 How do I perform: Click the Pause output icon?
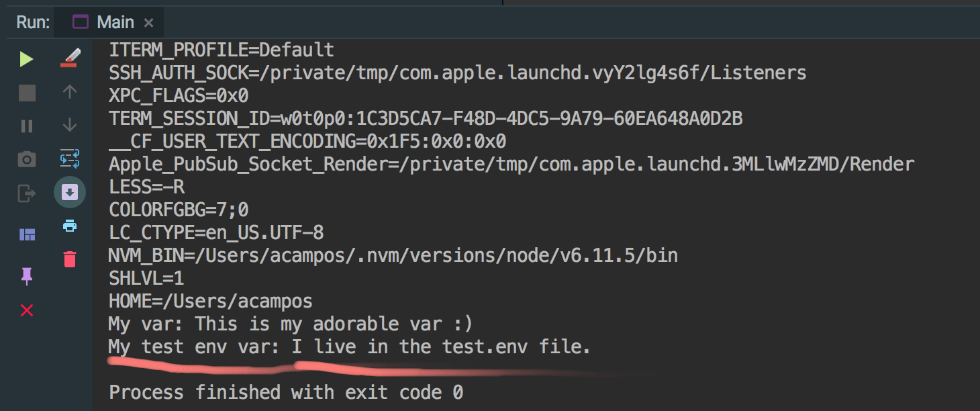(x=26, y=126)
